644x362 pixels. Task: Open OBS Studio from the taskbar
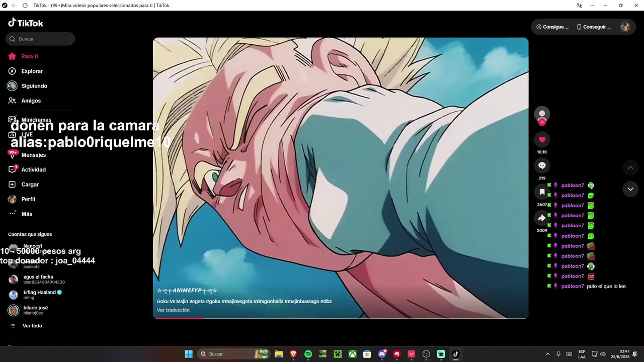coord(427,354)
